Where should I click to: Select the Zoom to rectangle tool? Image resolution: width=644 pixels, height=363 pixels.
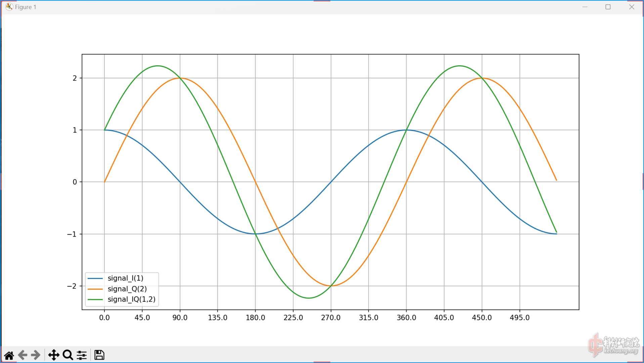click(x=68, y=355)
